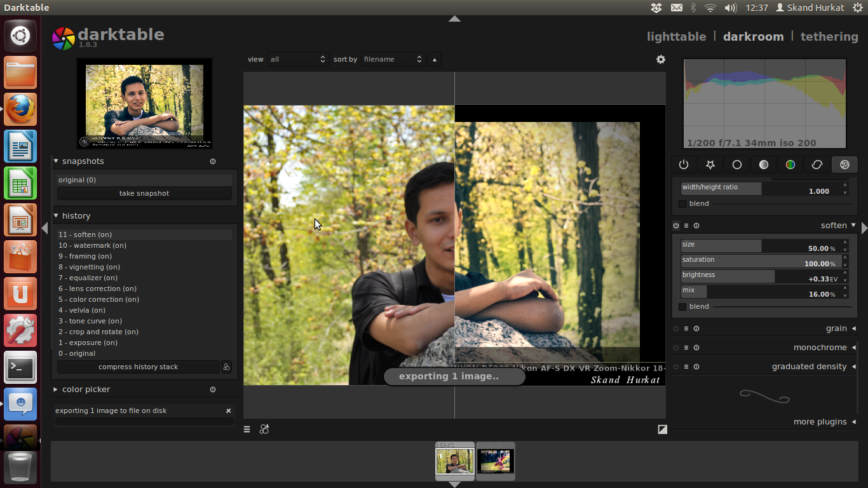Switch to the tethering view
Viewport: 868px width, 488px height.
click(829, 36)
